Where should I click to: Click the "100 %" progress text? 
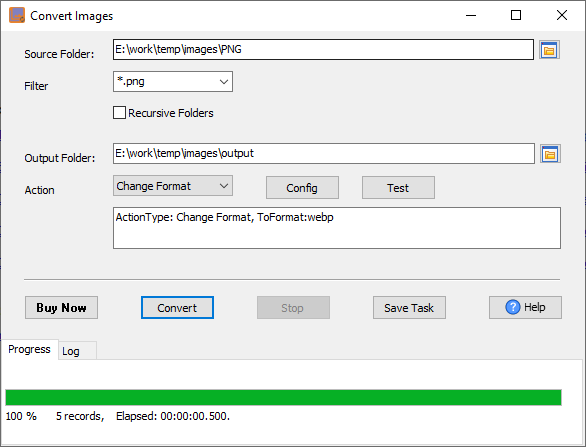pos(21,416)
